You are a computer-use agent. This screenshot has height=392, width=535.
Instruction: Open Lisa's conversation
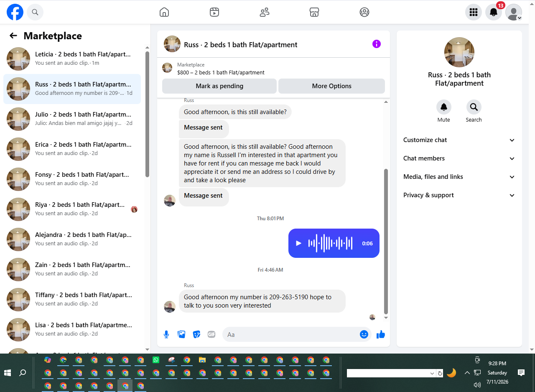click(72, 330)
